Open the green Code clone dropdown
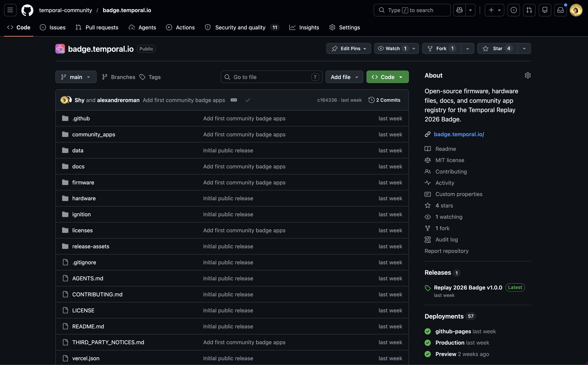The height and width of the screenshot is (365, 588). (x=387, y=77)
